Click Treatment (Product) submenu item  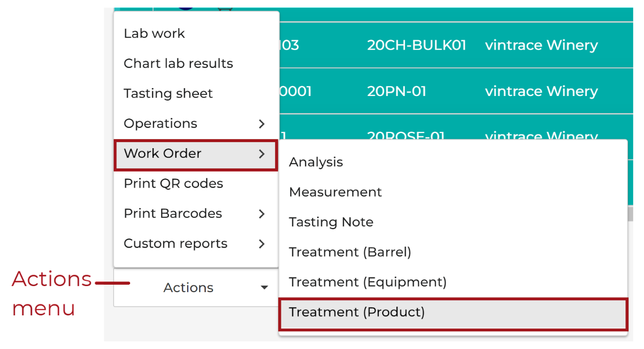coord(453,312)
